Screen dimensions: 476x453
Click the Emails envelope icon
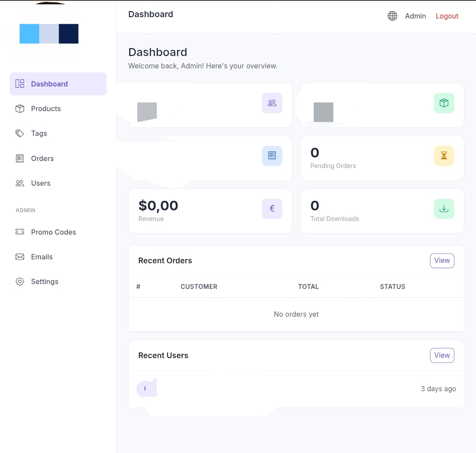(20, 257)
